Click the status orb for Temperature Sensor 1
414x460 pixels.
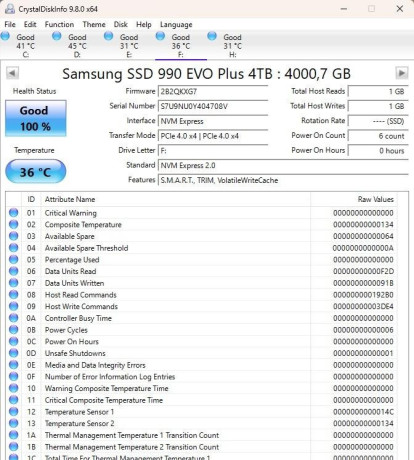click(14, 412)
